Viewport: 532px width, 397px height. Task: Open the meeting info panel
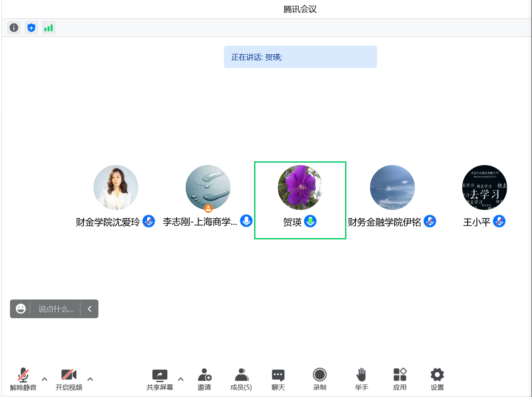tap(14, 27)
